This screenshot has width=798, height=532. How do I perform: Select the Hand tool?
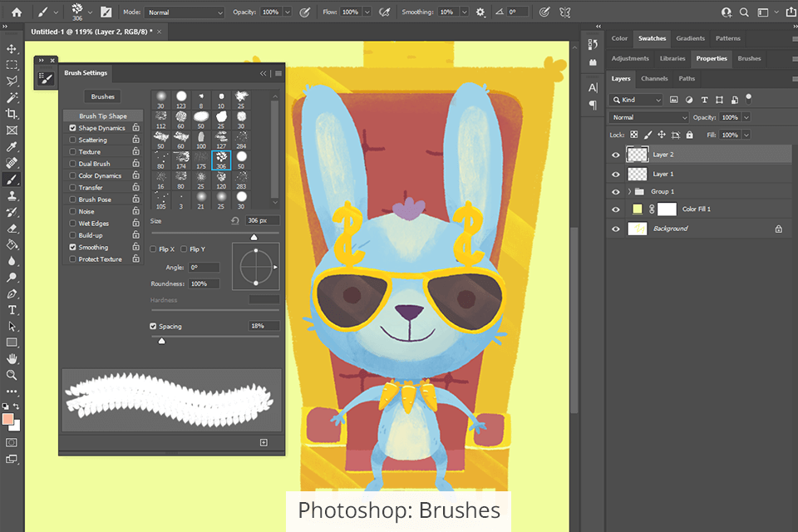(x=11, y=359)
